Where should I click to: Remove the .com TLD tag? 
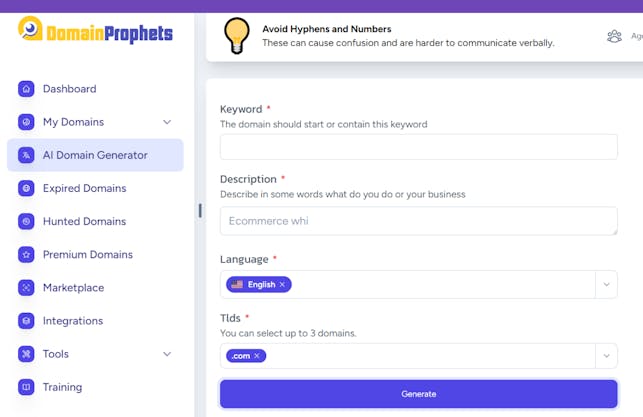coord(257,355)
